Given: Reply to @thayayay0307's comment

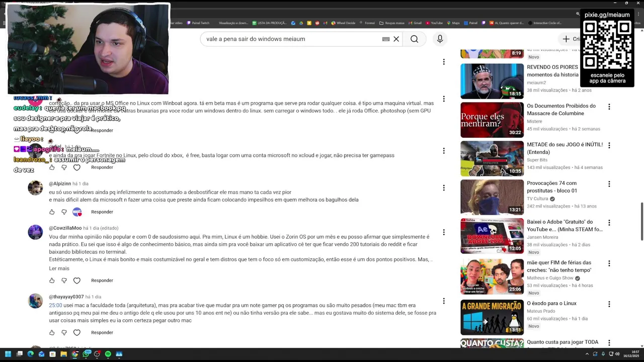Looking at the screenshot, I should click(102, 333).
